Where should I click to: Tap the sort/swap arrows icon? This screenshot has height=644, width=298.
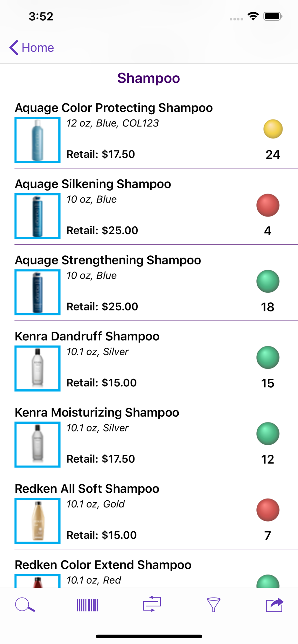152,604
